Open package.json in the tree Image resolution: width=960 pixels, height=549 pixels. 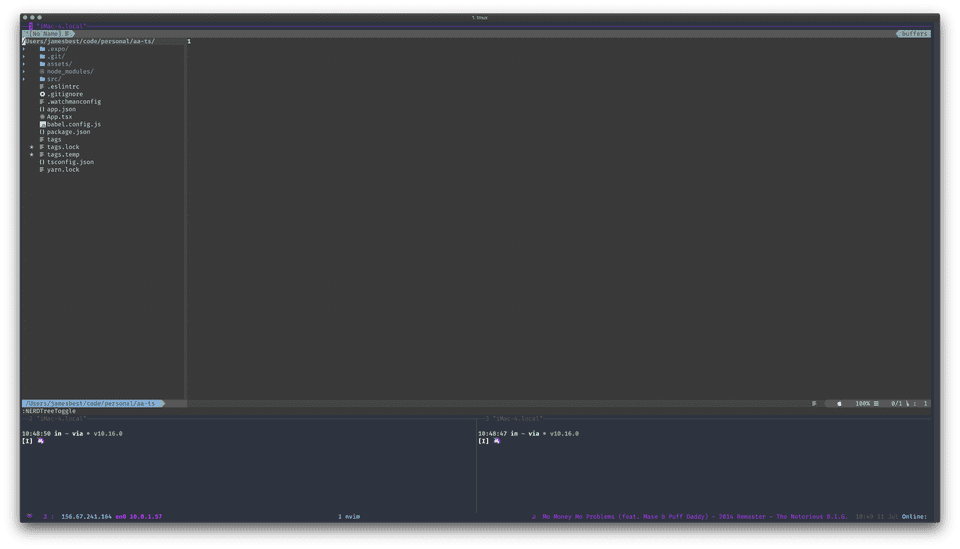[x=69, y=132]
